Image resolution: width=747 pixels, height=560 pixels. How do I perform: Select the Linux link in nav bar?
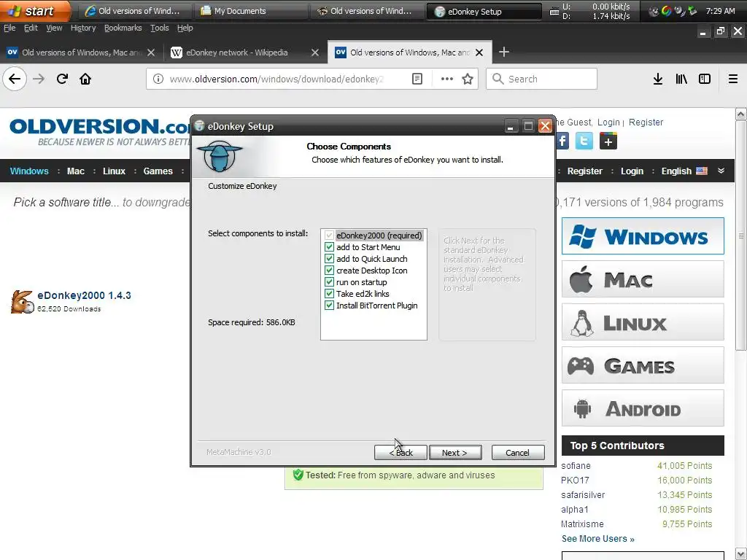click(114, 171)
